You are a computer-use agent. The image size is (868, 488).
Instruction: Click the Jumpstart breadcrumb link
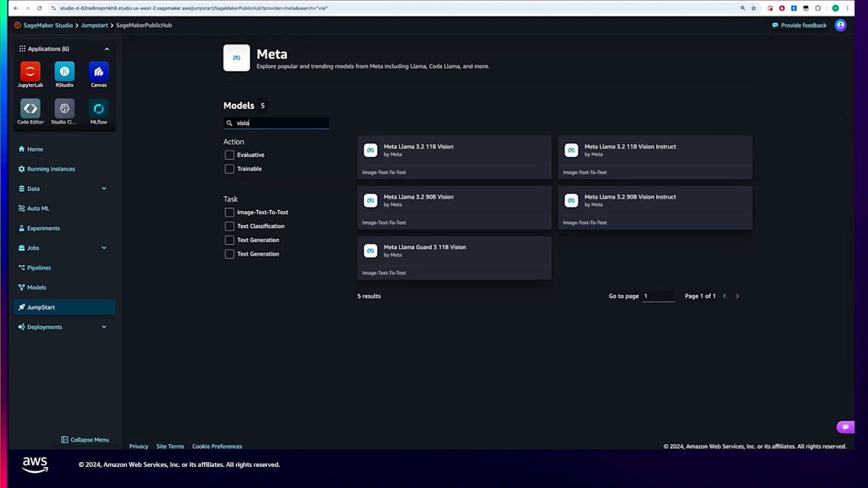(94, 25)
